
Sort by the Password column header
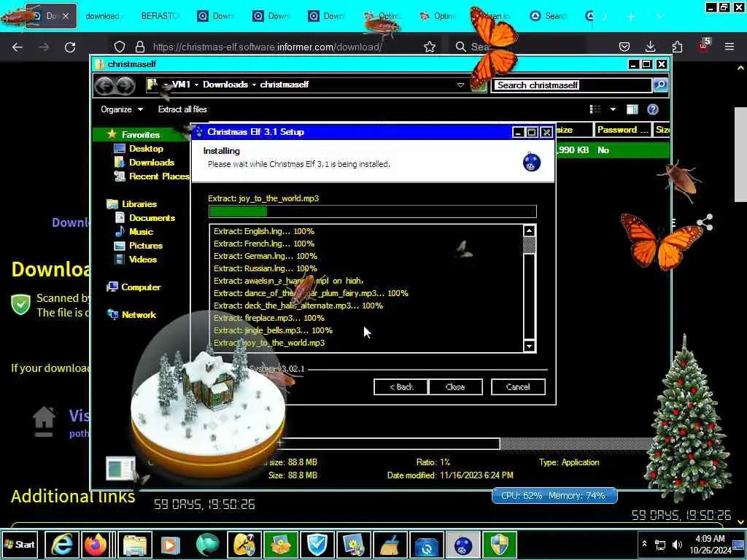(623, 130)
